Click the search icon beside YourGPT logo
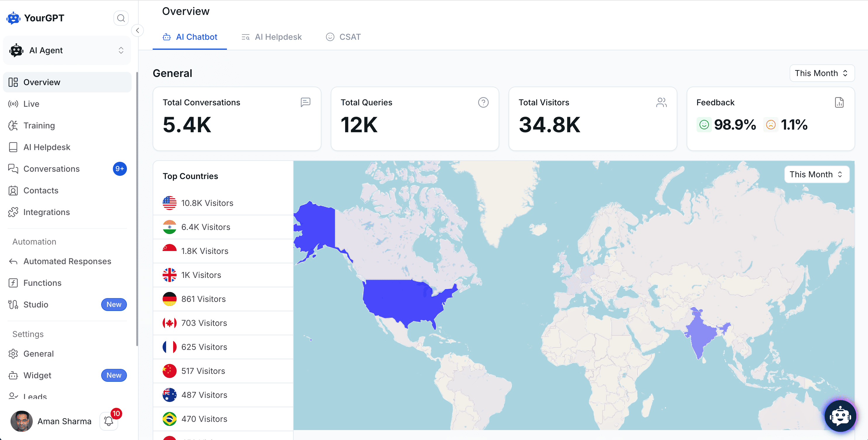The width and height of the screenshot is (868, 440). click(x=121, y=18)
